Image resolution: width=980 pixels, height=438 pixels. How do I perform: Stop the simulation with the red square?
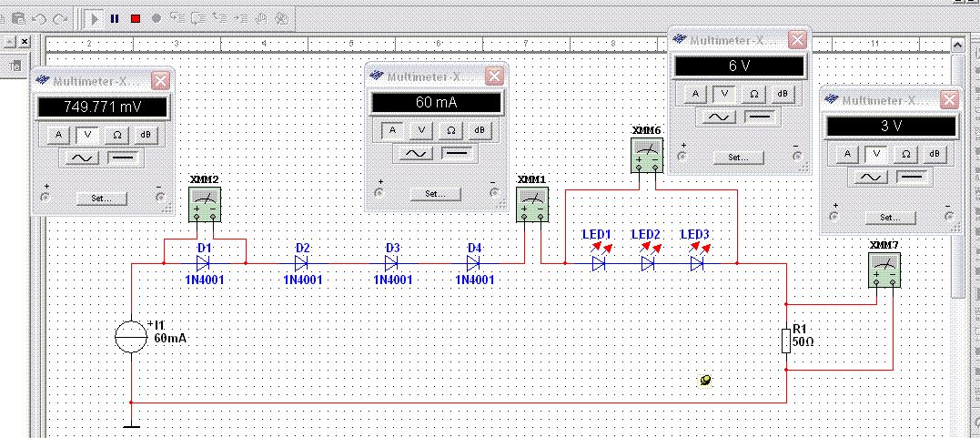click(135, 19)
